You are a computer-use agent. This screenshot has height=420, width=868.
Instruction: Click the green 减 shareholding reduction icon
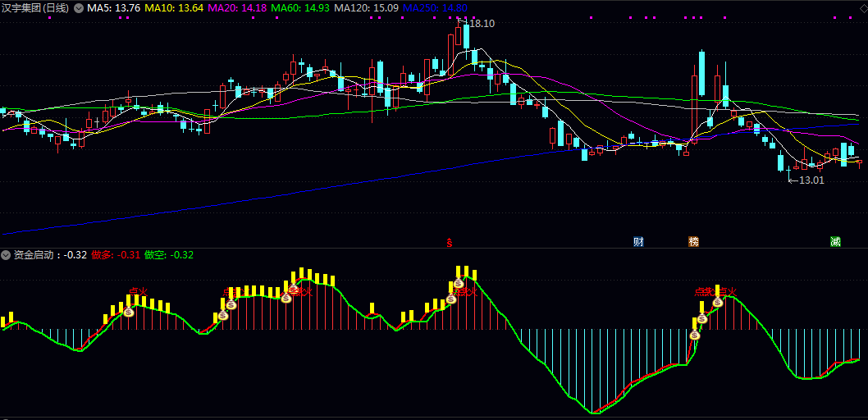835,241
